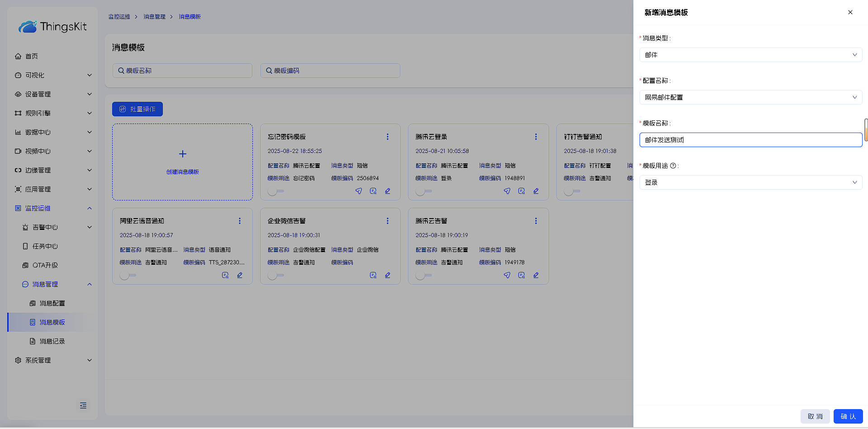Toggle status switch on 企业微信告警 card

[x=275, y=276]
